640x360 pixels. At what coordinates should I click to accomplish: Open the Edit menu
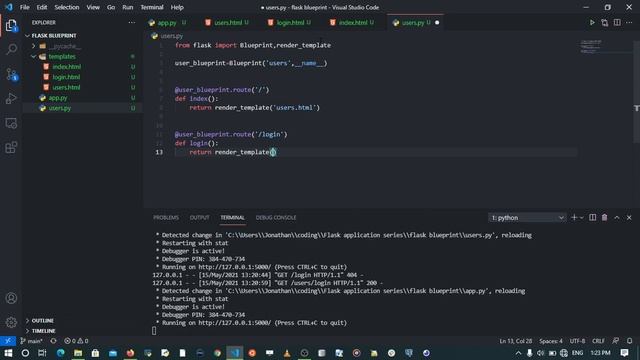click(x=42, y=7)
